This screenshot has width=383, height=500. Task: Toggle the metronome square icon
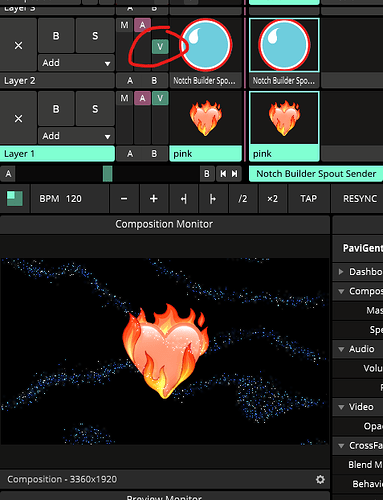(15, 199)
